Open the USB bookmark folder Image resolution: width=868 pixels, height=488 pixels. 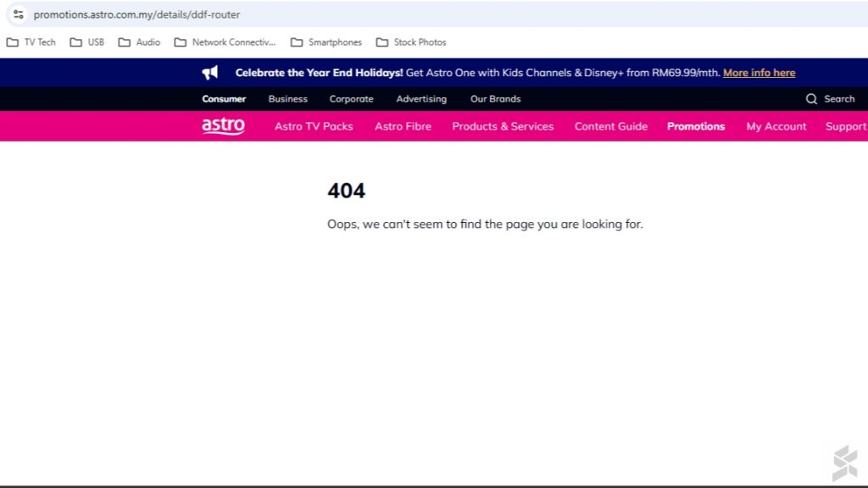(87, 42)
